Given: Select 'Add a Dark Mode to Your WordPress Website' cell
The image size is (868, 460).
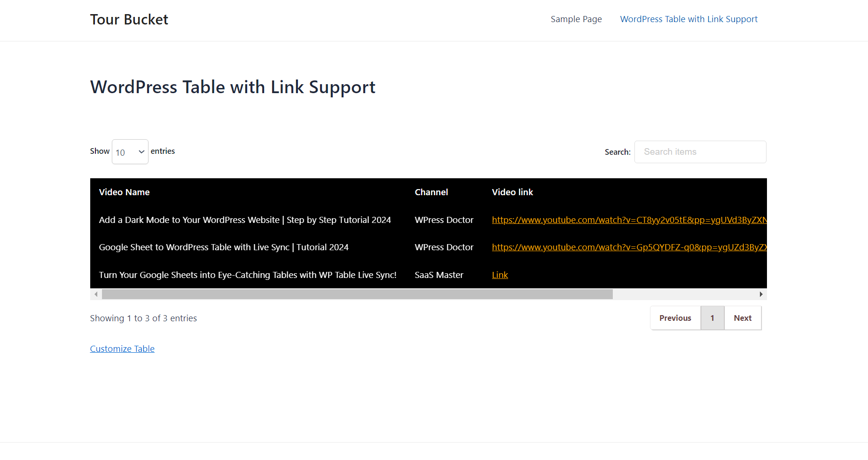Looking at the screenshot, I should point(245,220).
